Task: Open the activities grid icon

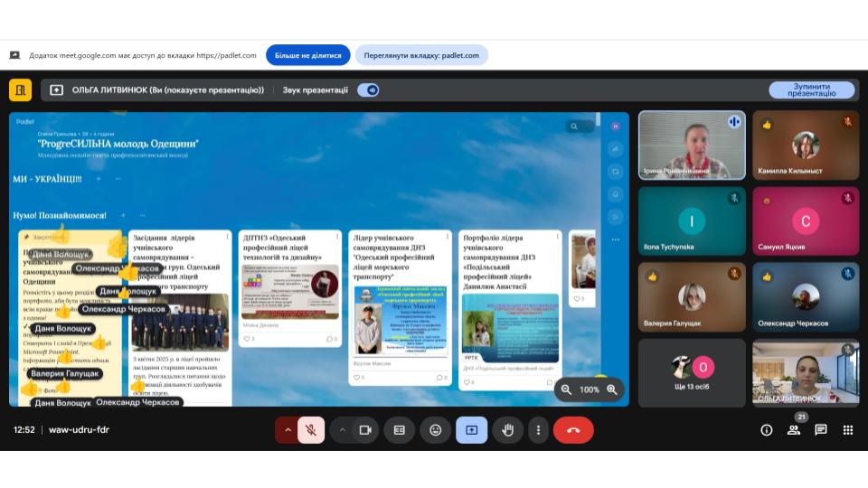Action: coord(848,430)
